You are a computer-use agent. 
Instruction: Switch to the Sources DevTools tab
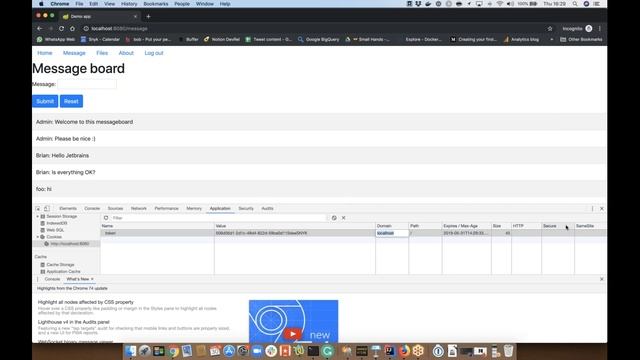coord(115,208)
